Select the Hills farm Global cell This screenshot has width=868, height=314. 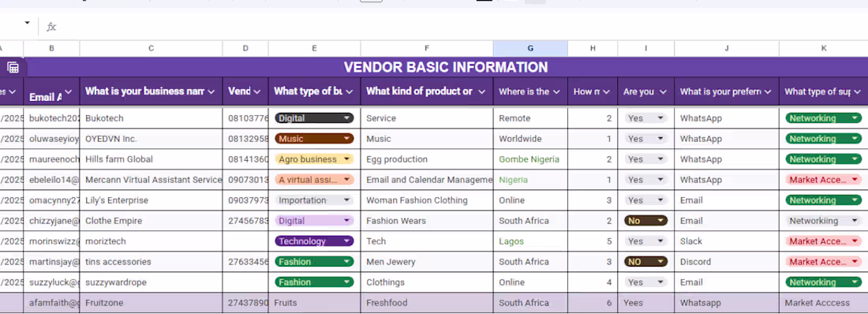(152, 159)
